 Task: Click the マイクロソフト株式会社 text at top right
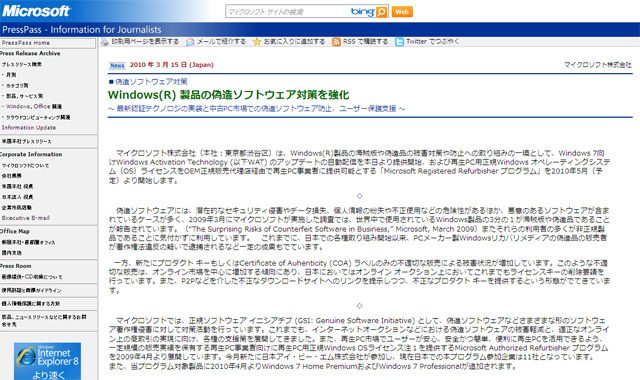598,64
